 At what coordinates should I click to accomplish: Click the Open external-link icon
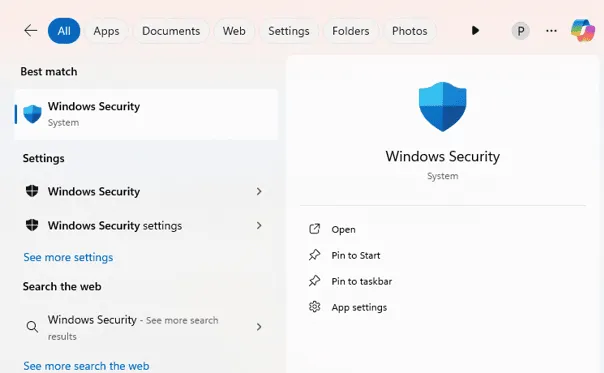pyautogui.click(x=315, y=229)
